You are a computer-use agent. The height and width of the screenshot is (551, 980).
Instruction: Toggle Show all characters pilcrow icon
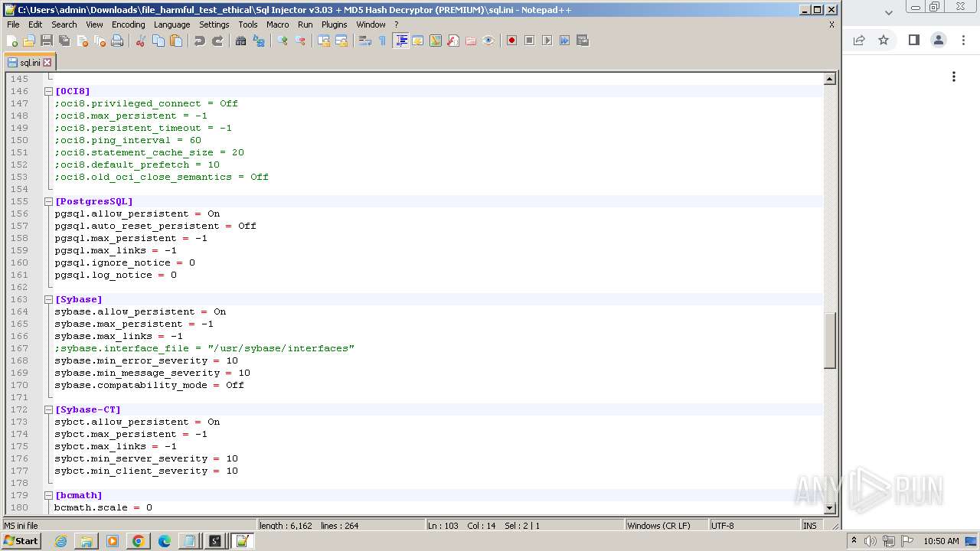tap(383, 41)
